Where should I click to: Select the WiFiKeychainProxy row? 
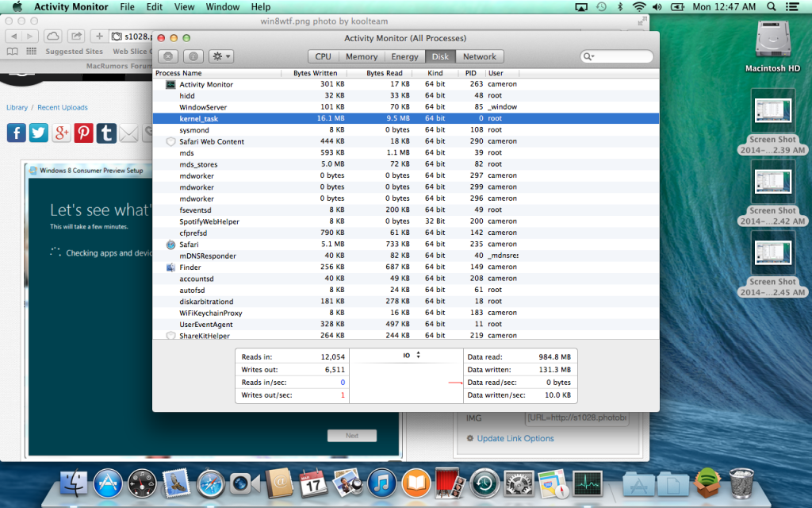pyautogui.click(x=405, y=313)
